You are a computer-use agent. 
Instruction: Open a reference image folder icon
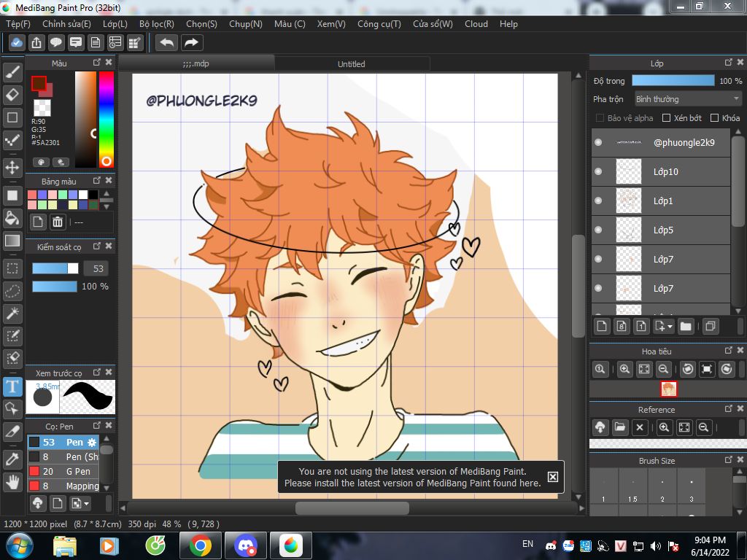pos(620,427)
